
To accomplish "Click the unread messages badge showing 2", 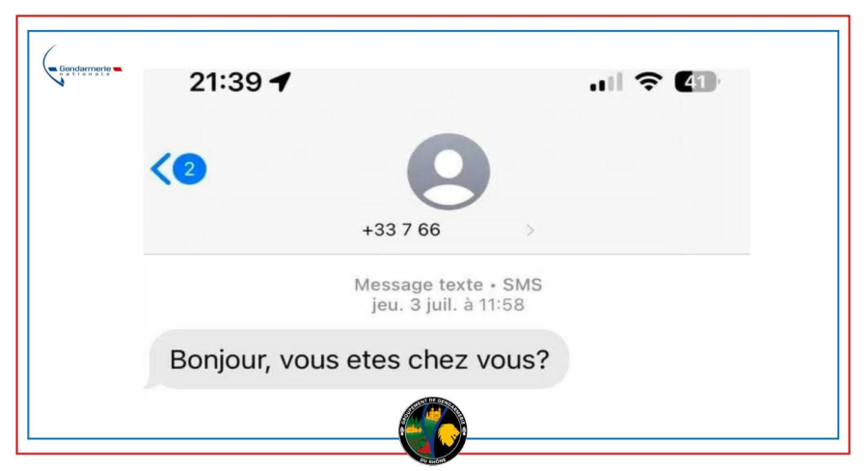I will (x=189, y=169).
